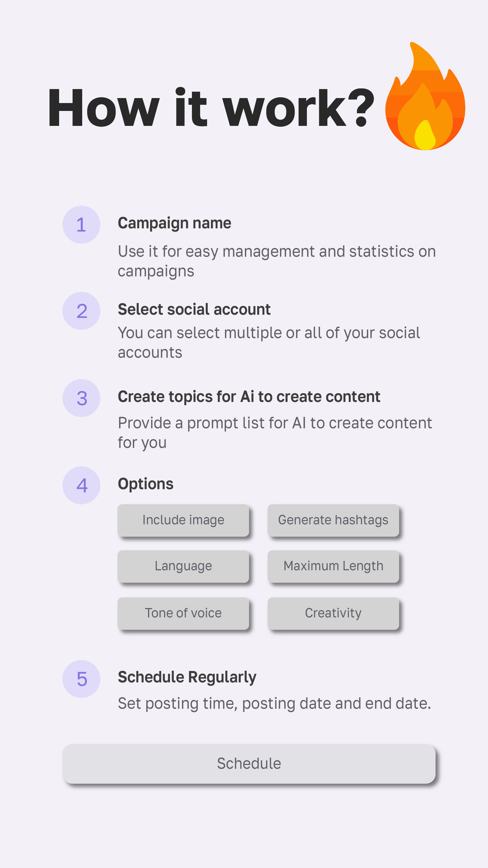Click Create topics for Ai heading
Image resolution: width=488 pixels, height=868 pixels.
[x=249, y=397]
